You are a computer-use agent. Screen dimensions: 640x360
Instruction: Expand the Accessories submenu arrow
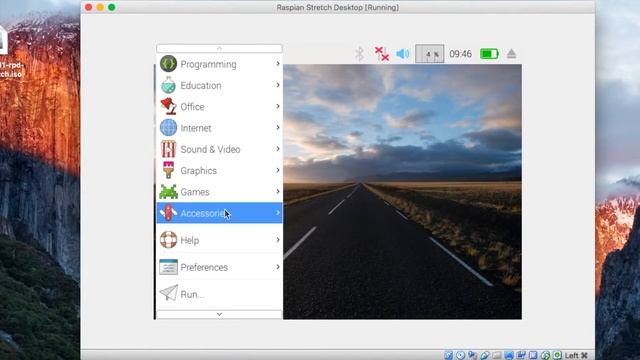(x=278, y=213)
